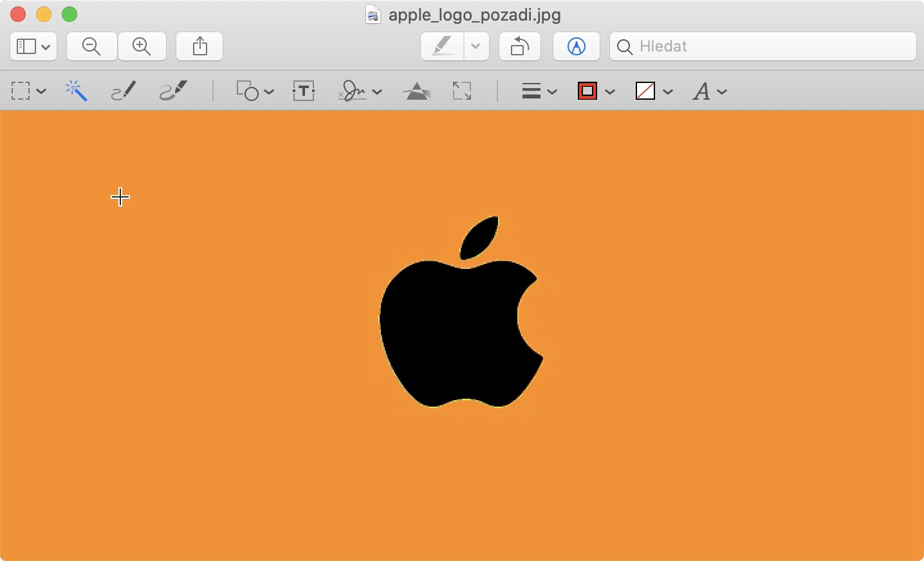Click the apple_logo_pozadi.jpg file icon in title bar
Image resolution: width=924 pixels, height=561 pixels.
(373, 14)
